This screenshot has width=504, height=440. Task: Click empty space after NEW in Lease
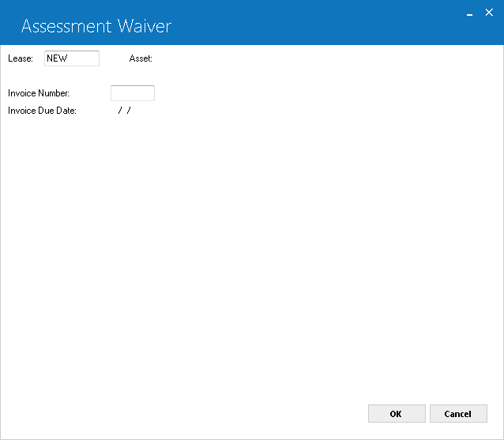pos(83,58)
